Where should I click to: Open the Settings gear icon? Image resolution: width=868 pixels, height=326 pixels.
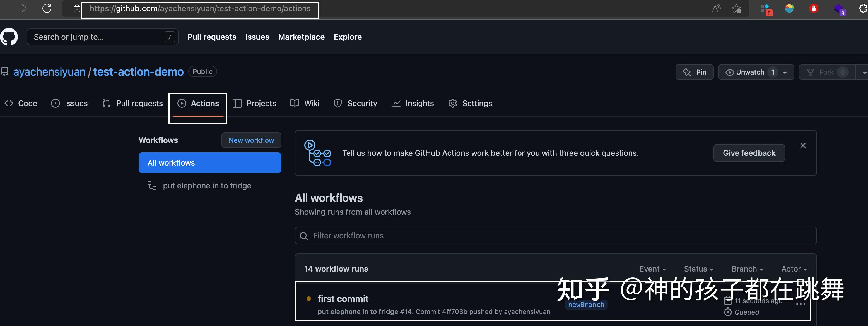[452, 103]
